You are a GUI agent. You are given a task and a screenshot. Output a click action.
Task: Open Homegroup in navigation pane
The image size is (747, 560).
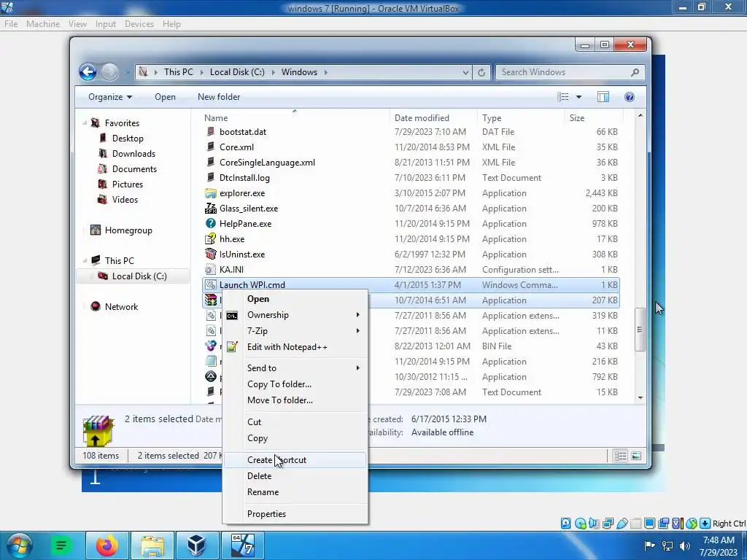pyautogui.click(x=128, y=230)
